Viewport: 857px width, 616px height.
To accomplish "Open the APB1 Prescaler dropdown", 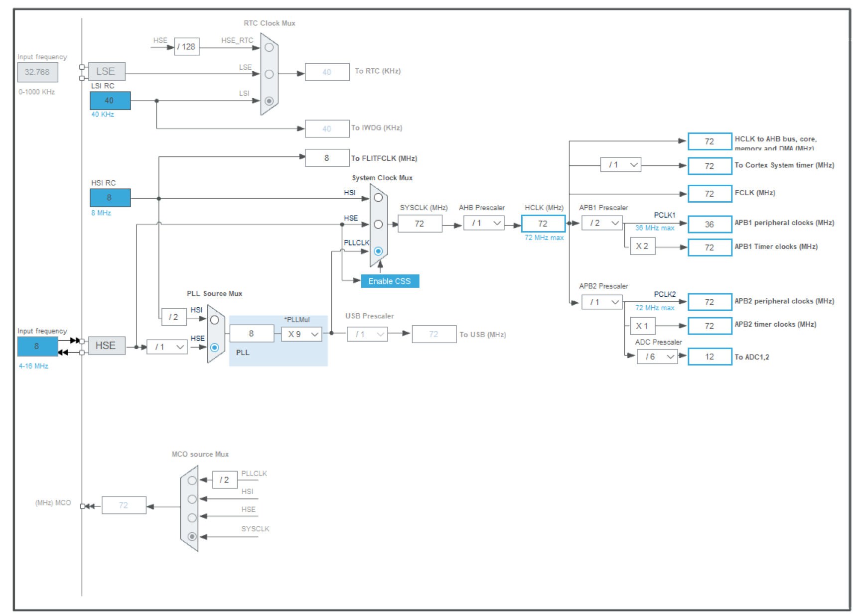I will click(x=602, y=223).
